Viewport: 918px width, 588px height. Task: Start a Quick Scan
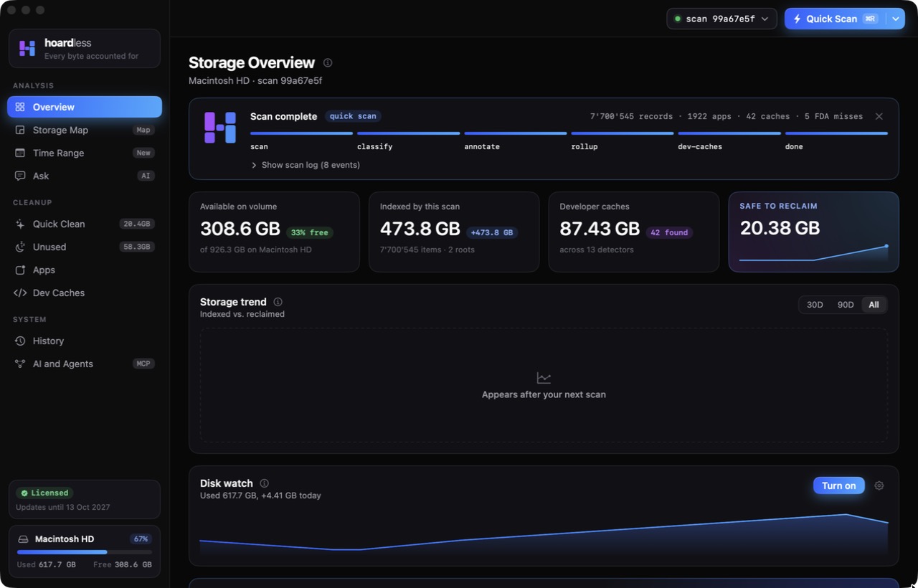click(x=836, y=19)
